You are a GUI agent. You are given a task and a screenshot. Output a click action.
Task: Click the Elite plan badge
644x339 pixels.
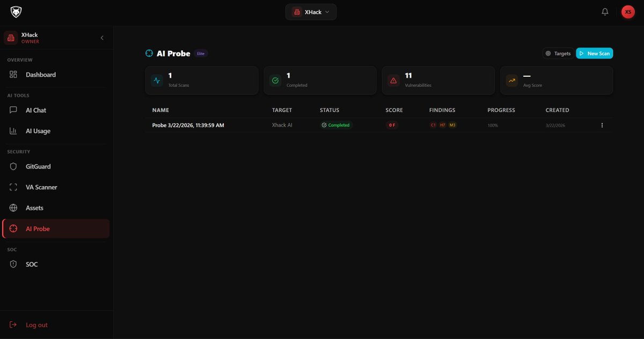click(x=201, y=54)
